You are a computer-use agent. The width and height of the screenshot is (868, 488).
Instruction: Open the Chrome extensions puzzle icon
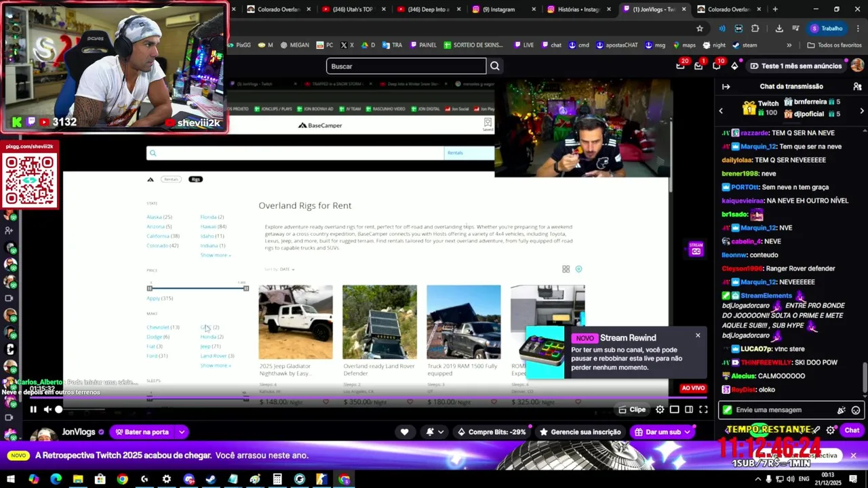point(755,28)
